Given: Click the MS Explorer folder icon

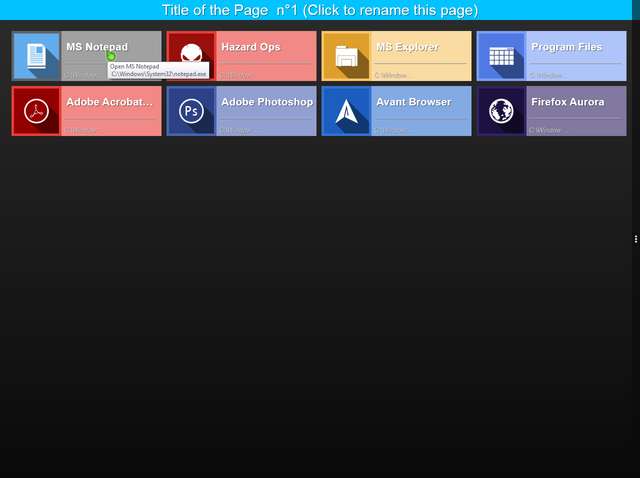Looking at the screenshot, I should point(346,56).
